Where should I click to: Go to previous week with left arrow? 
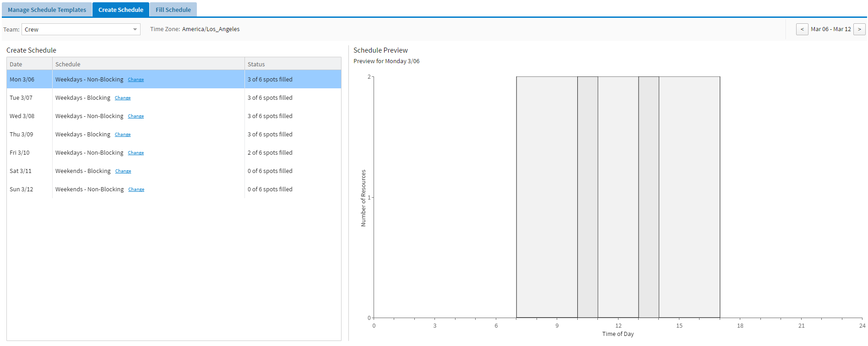click(x=802, y=29)
